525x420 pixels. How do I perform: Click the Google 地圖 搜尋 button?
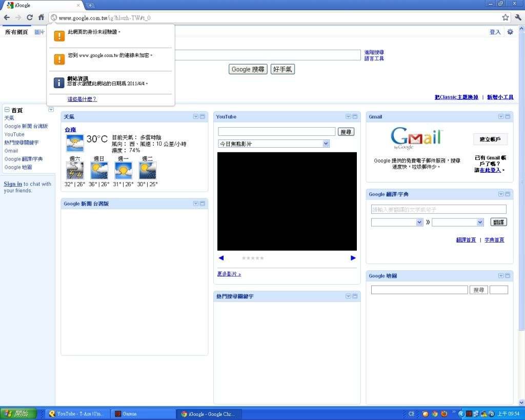(x=479, y=290)
